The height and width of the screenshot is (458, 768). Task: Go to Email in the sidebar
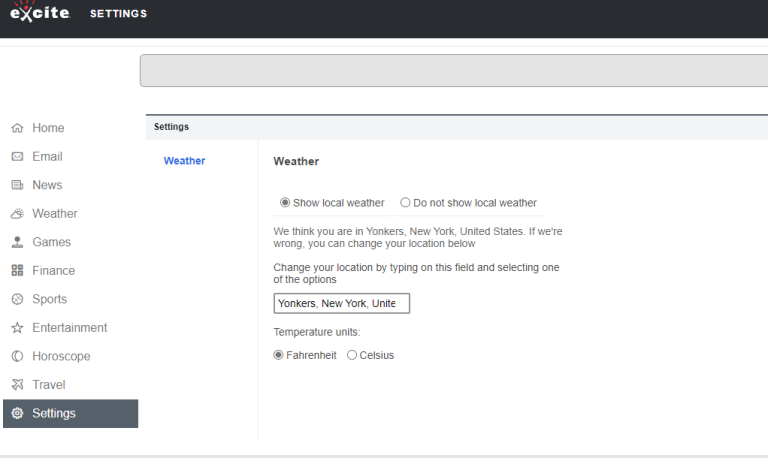point(48,156)
